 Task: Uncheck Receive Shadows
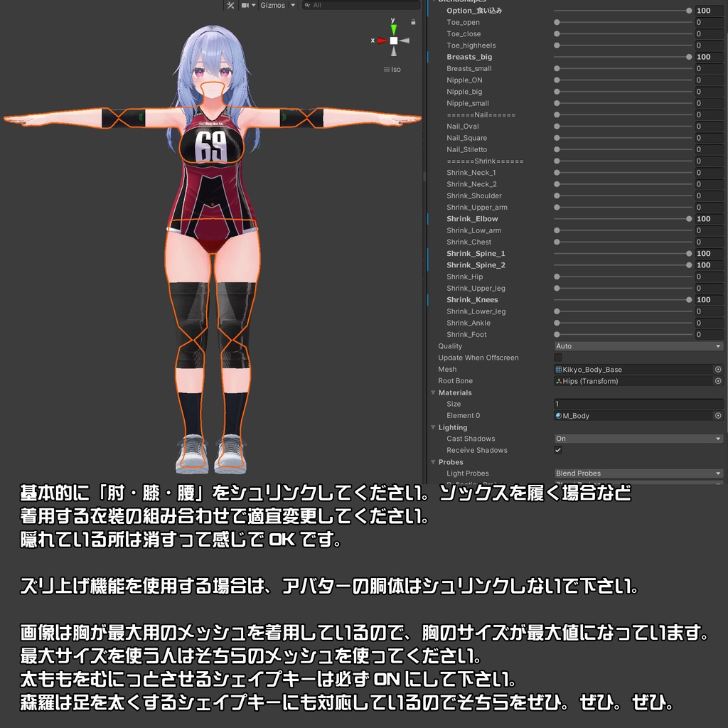coord(557,450)
